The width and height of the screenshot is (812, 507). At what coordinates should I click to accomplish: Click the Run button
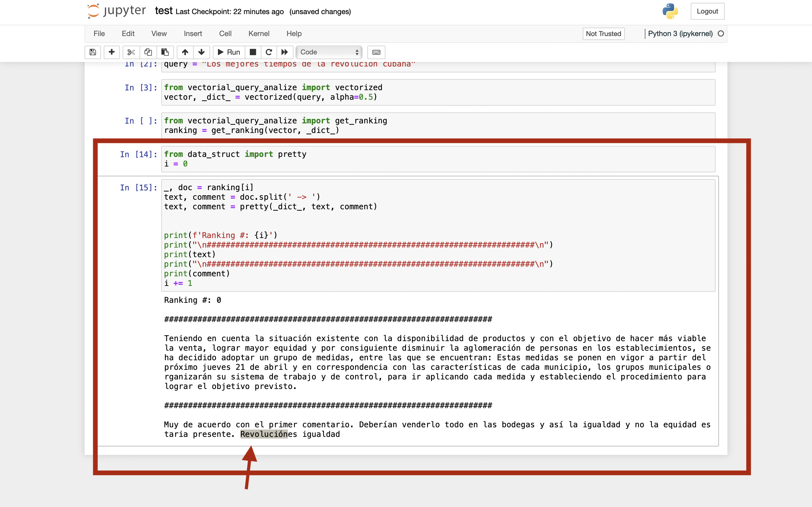(229, 52)
